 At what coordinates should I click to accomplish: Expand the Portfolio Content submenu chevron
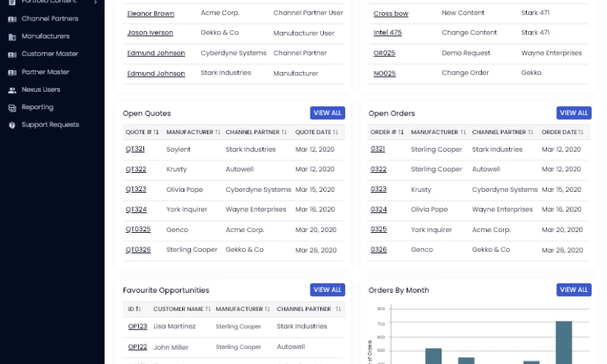pyautogui.click(x=95, y=2)
